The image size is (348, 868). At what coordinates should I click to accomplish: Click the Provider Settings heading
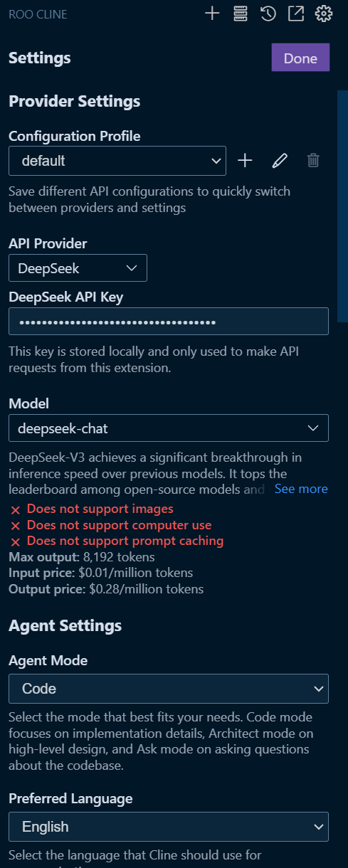[x=75, y=101]
